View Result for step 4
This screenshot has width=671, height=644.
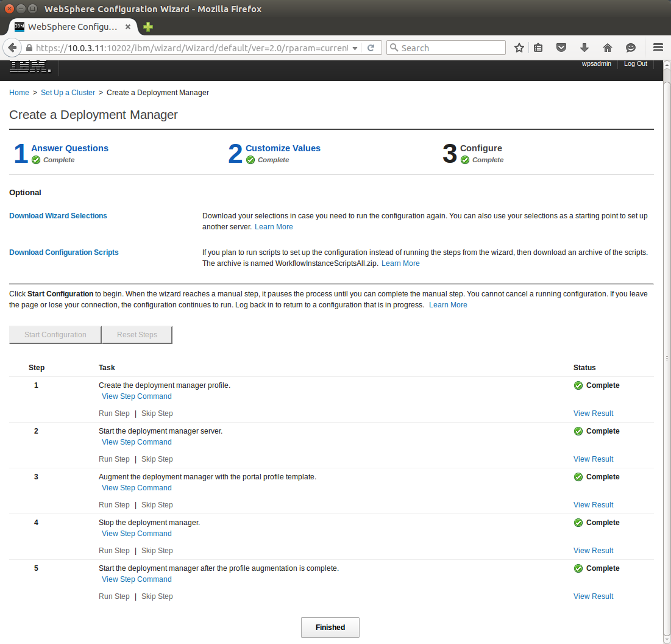[593, 551]
